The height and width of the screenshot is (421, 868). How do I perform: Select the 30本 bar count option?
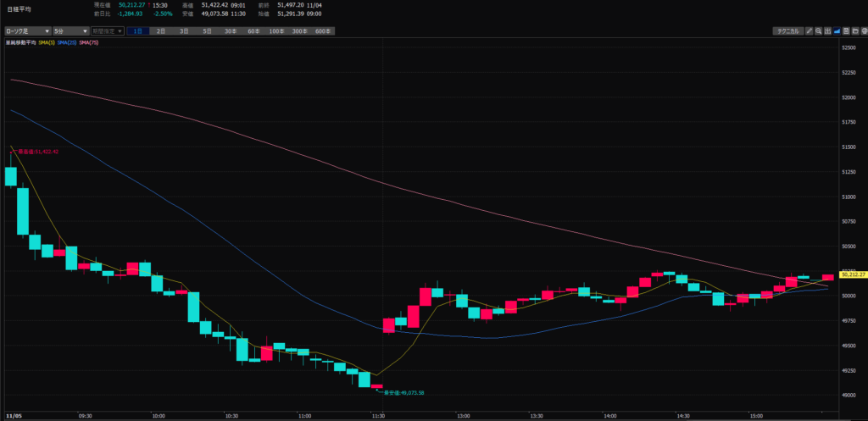tap(231, 31)
